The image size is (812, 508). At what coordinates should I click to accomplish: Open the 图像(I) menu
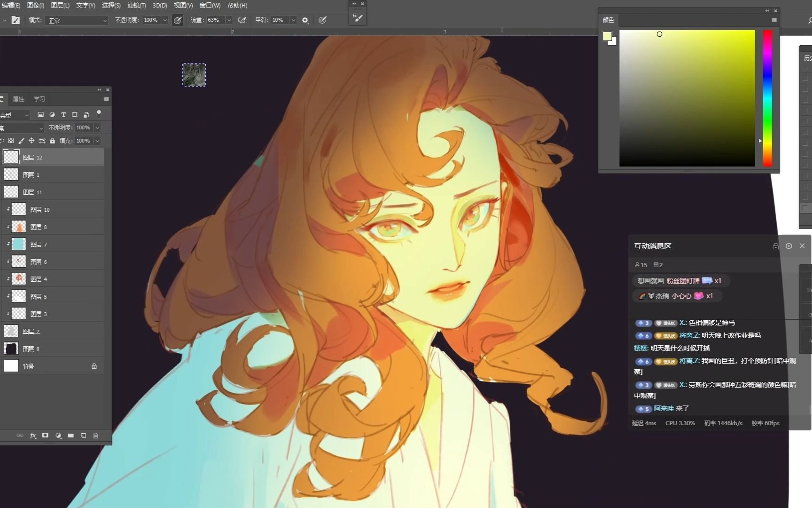[x=36, y=5]
